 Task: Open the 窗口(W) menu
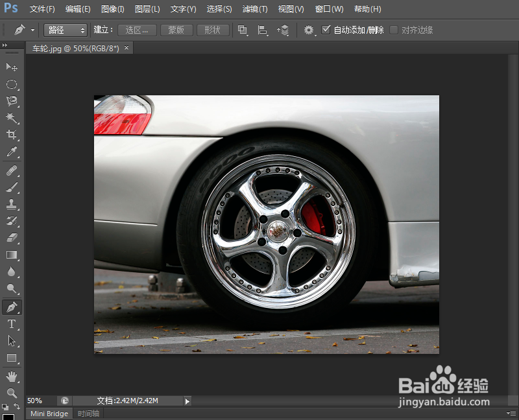point(329,9)
